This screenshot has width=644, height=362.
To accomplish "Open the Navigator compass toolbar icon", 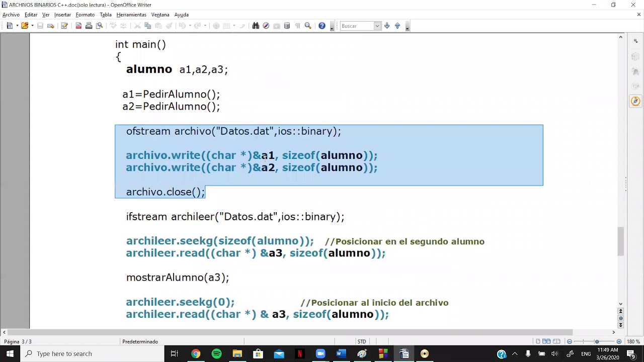I will (266, 26).
